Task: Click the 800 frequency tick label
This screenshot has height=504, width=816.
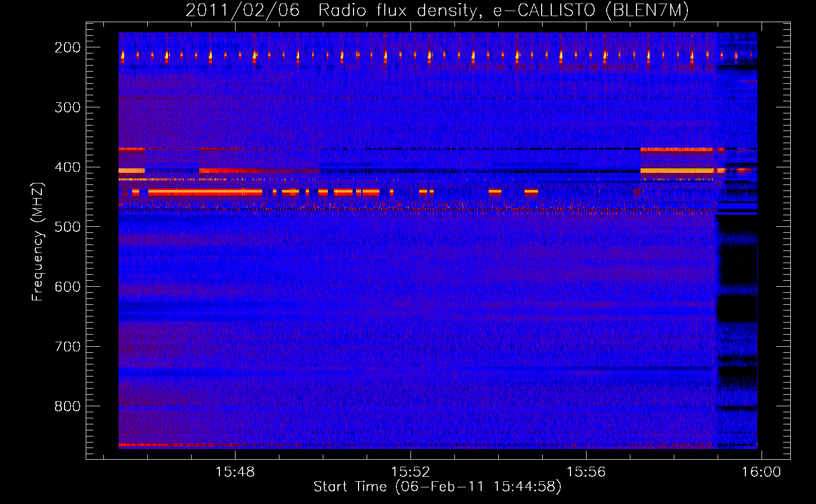Action: pyautogui.click(x=68, y=406)
